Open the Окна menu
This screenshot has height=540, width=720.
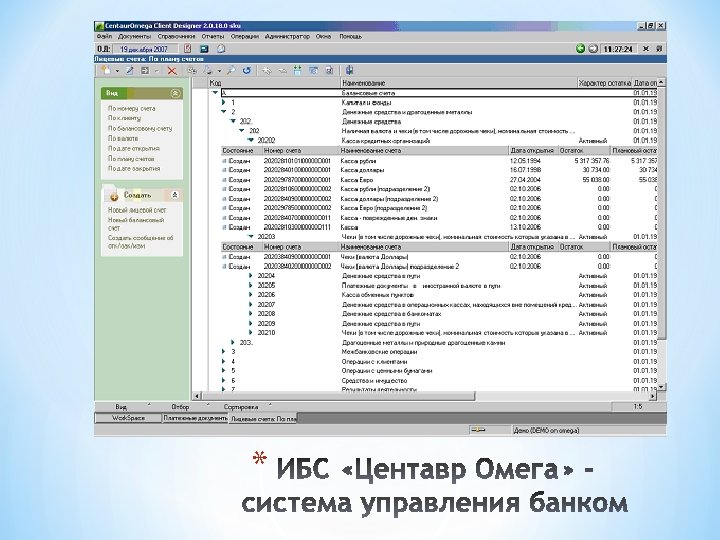click(323, 36)
